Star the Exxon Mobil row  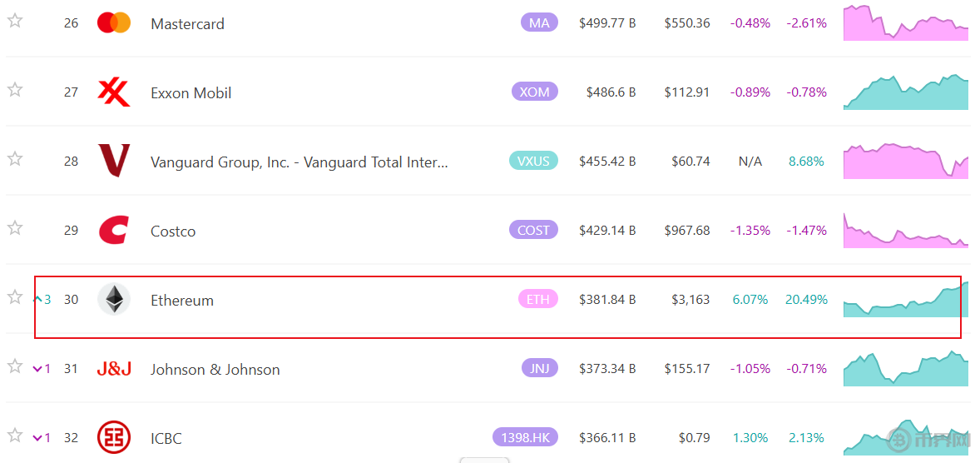click(15, 90)
